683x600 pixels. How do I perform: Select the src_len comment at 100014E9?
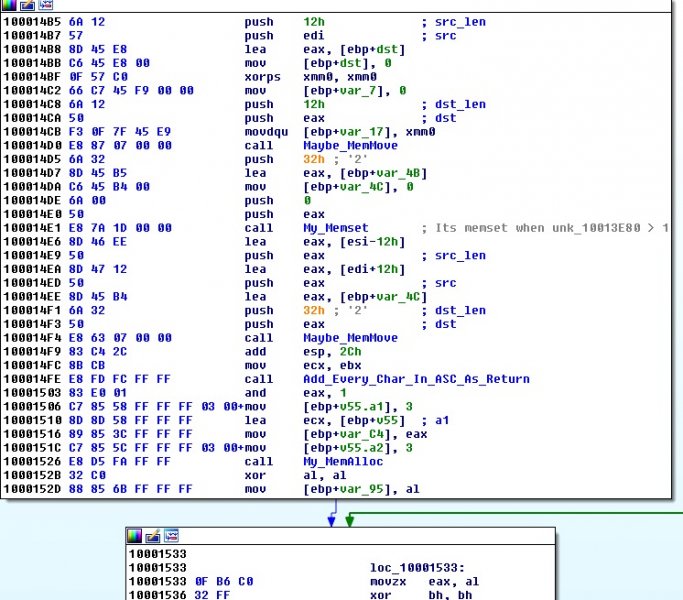[460, 256]
